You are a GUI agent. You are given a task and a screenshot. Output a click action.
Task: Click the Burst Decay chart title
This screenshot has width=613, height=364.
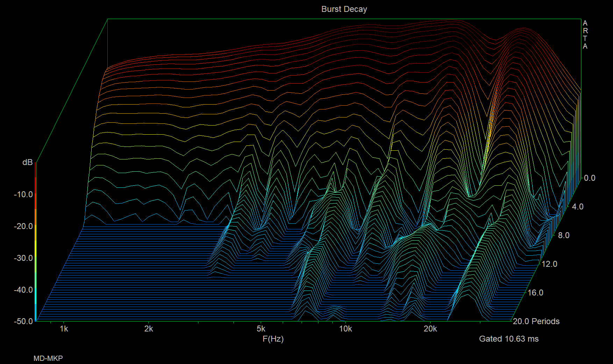pos(344,9)
